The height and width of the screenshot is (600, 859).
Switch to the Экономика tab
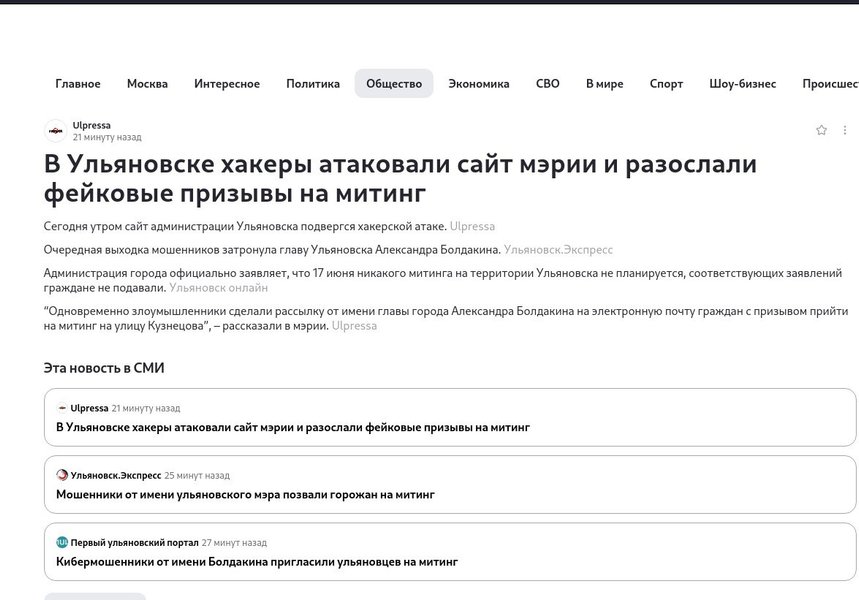coord(481,83)
